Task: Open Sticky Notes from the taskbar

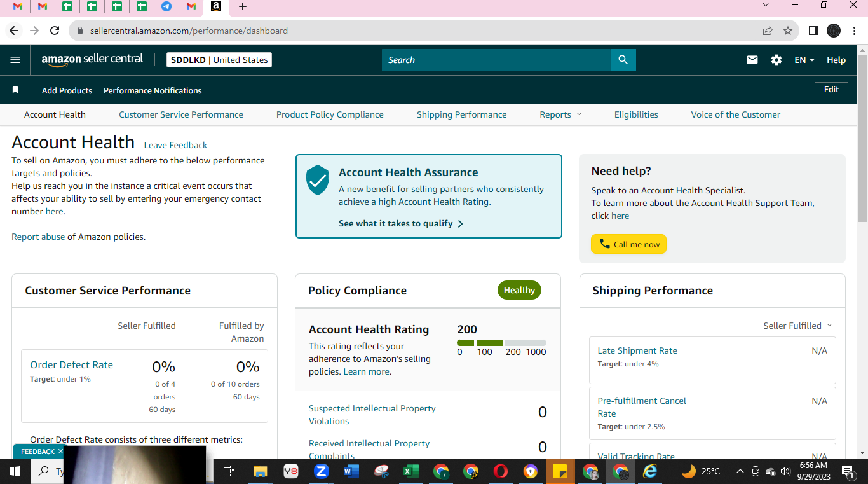Action: (560, 471)
